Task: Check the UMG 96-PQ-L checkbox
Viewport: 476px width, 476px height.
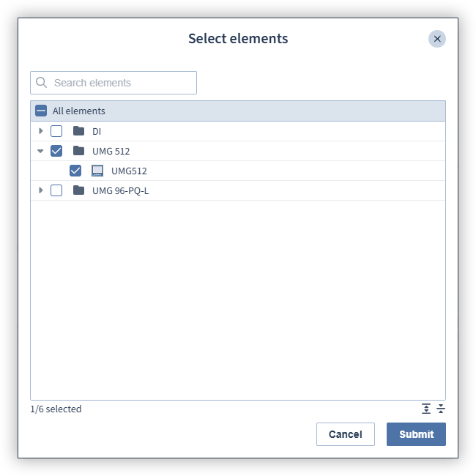Action: click(56, 190)
